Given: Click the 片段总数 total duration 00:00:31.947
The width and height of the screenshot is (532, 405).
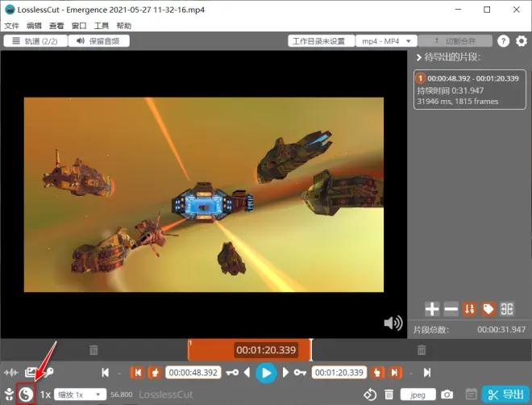Looking at the screenshot, I should click(501, 329).
